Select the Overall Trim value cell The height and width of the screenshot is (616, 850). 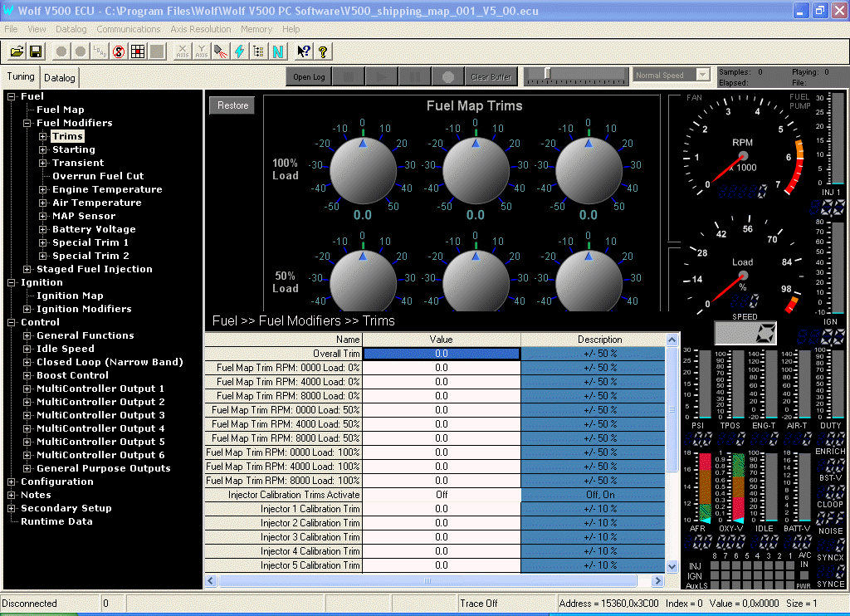coord(442,354)
